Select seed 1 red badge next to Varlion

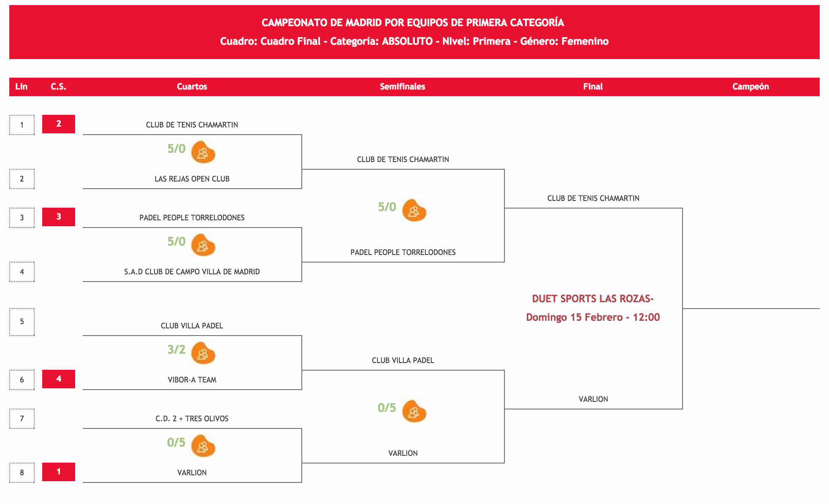[59, 471]
